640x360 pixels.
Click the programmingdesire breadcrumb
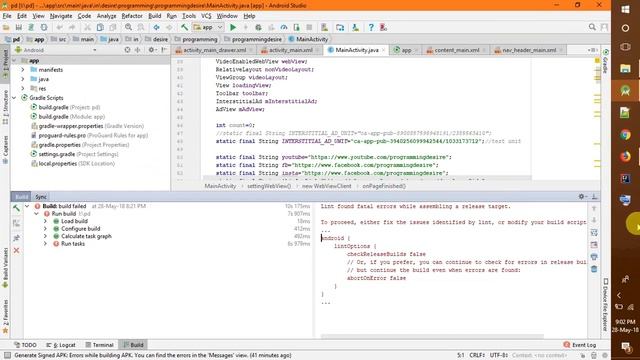pos(257,39)
